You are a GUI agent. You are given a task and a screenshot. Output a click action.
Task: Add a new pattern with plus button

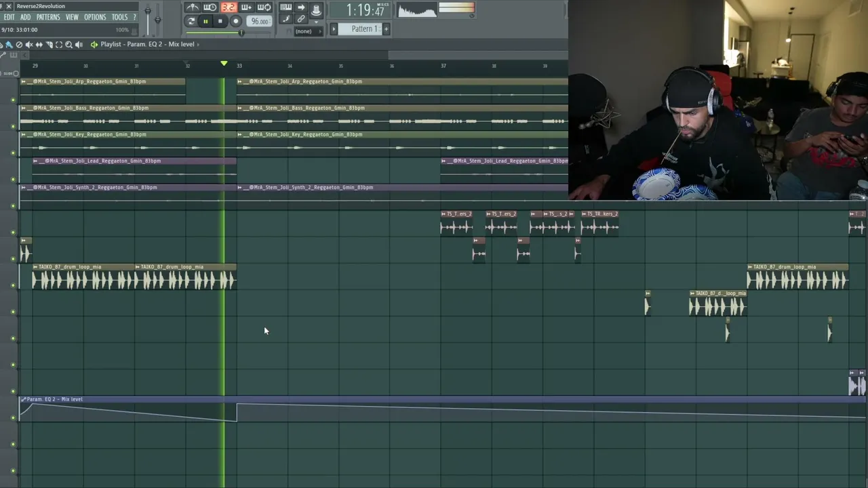tap(386, 29)
